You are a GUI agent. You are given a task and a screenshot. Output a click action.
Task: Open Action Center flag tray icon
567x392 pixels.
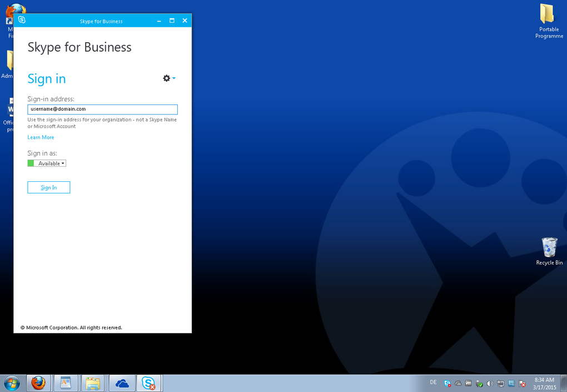pyautogui.click(x=522, y=384)
